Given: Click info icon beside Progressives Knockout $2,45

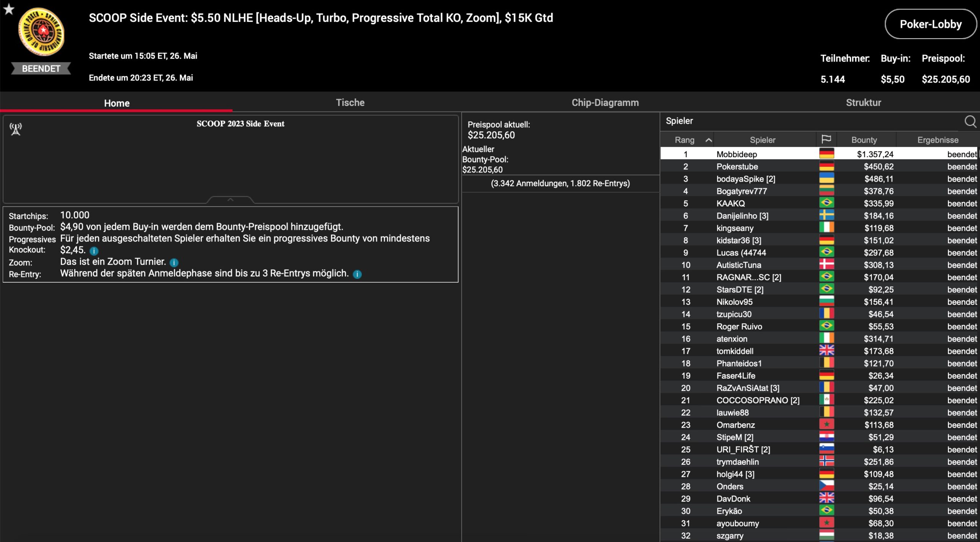Looking at the screenshot, I should (94, 251).
